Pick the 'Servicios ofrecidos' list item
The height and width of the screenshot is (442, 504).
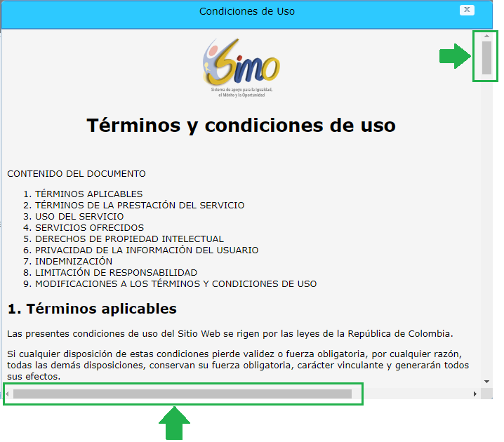(x=89, y=228)
